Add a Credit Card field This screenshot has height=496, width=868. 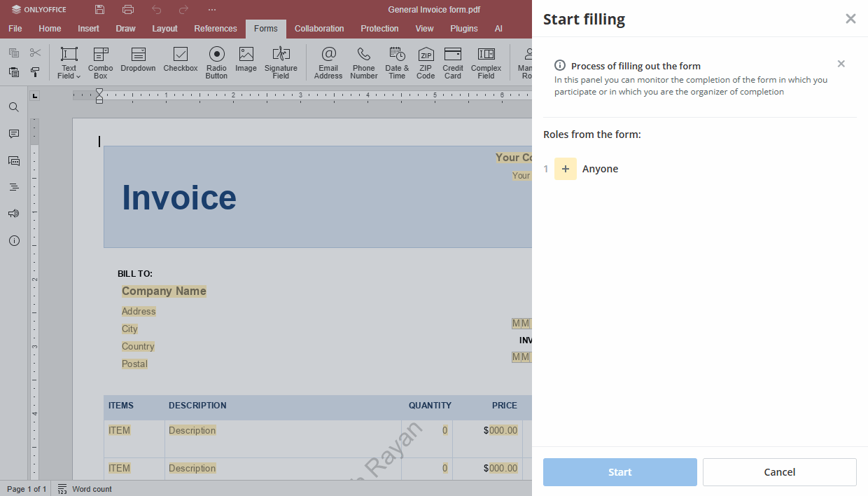453,62
